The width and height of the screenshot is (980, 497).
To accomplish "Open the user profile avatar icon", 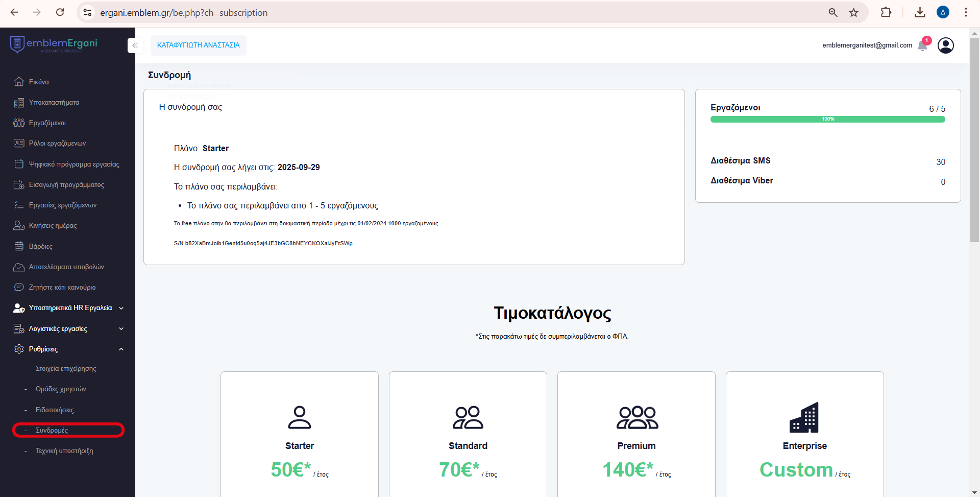I will 945,45.
